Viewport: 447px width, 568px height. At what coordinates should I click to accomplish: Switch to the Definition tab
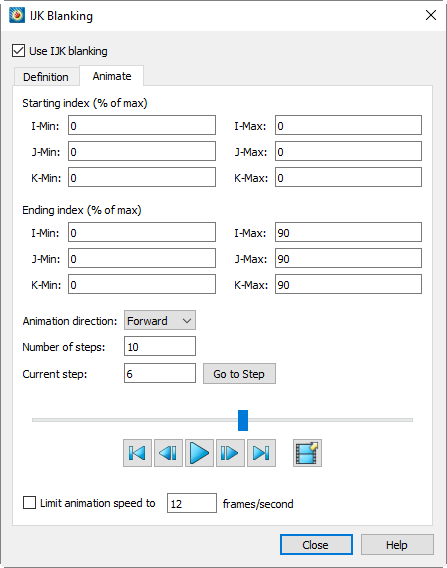pyautogui.click(x=46, y=77)
